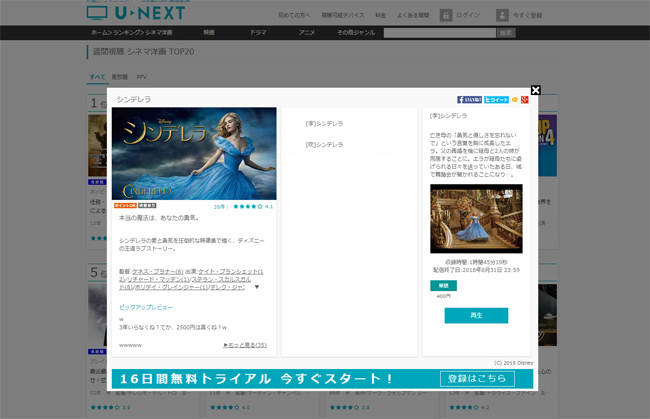Viewport: 650px width, 419px height.
Task: Click the 検索 search button
Action: [506, 33]
